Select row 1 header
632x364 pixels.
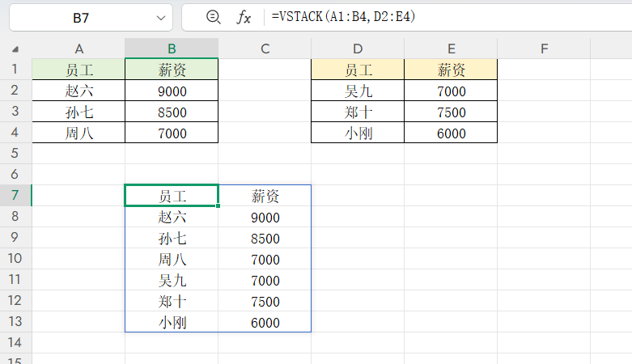tap(15, 69)
